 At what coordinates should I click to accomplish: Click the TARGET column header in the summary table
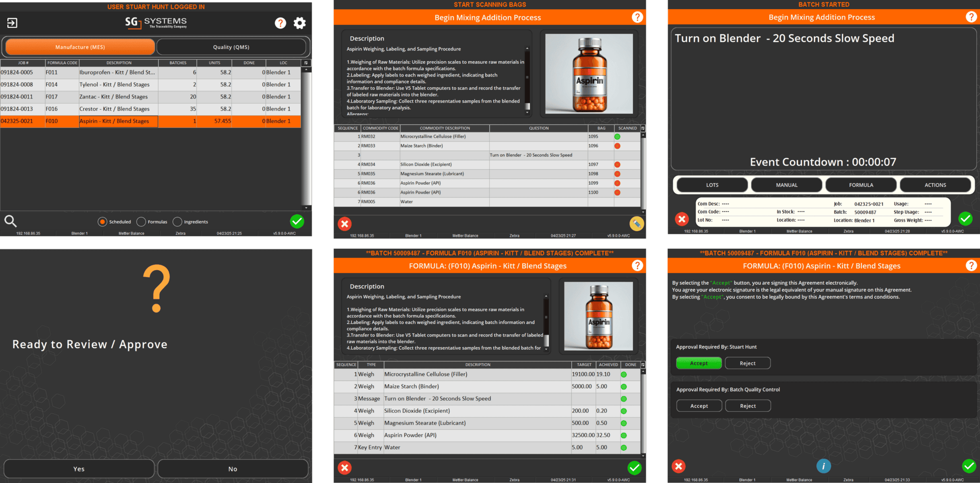584,365
